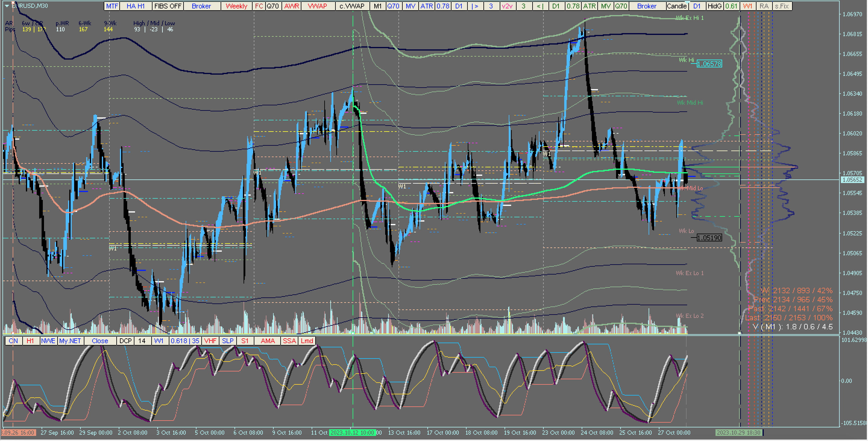Open the Weekly period selector
The image size is (868, 441).
tap(236, 6)
